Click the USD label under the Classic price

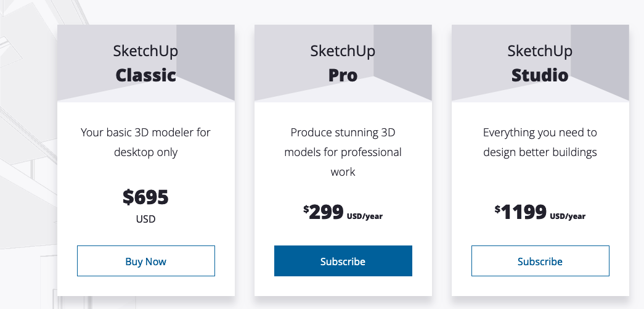coord(146,219)
